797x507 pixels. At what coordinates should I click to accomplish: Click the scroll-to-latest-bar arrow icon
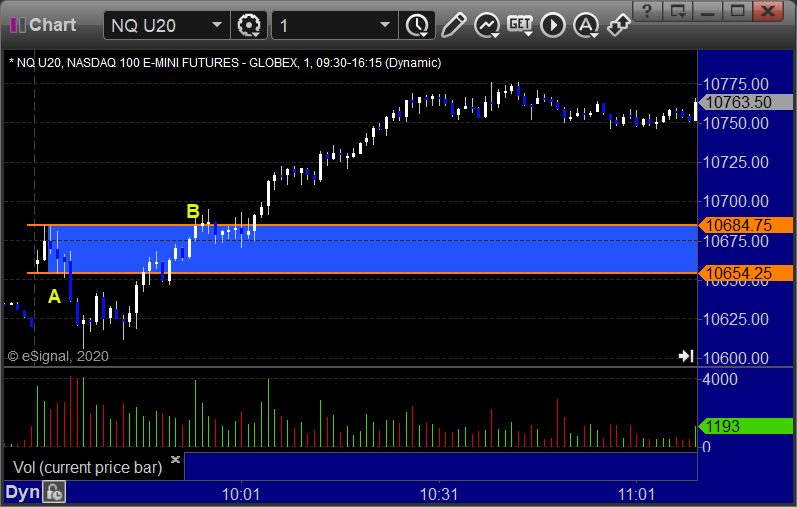pos(686,356)
